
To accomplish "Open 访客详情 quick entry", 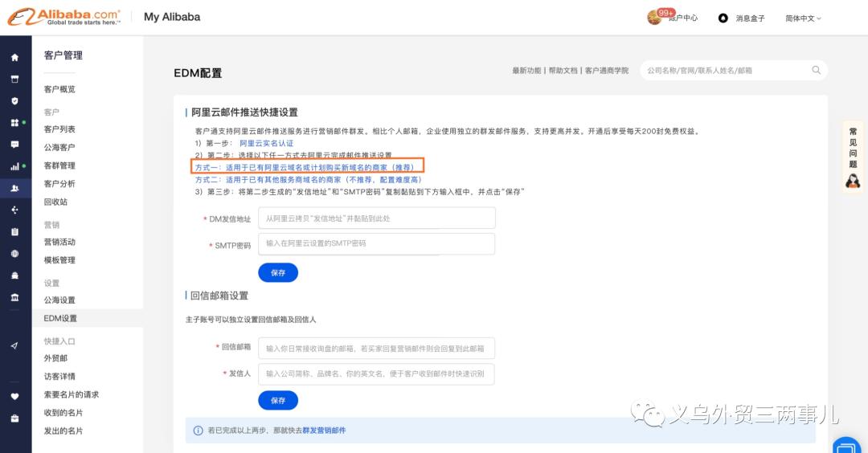I will (59, 376).
